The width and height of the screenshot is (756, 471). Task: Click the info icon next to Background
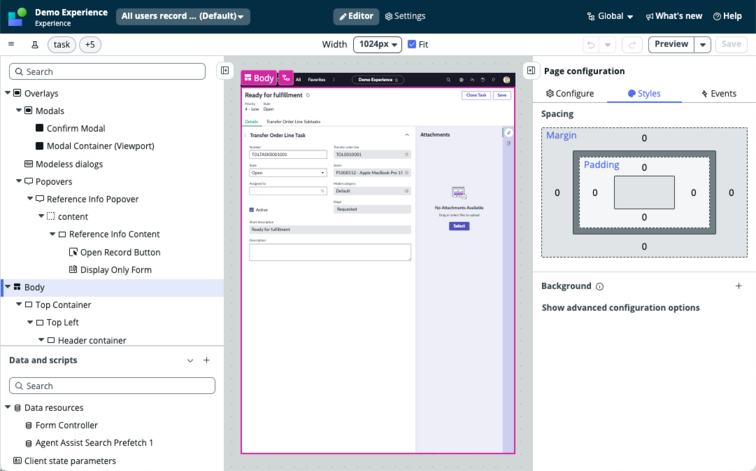click(x=599, y=286)
